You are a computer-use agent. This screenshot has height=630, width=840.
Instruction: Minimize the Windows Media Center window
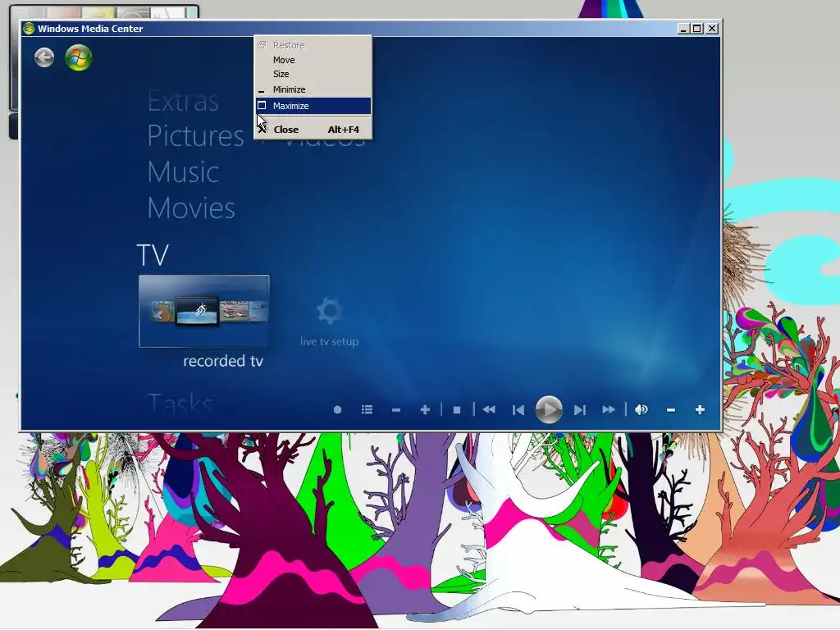point(682,29)
